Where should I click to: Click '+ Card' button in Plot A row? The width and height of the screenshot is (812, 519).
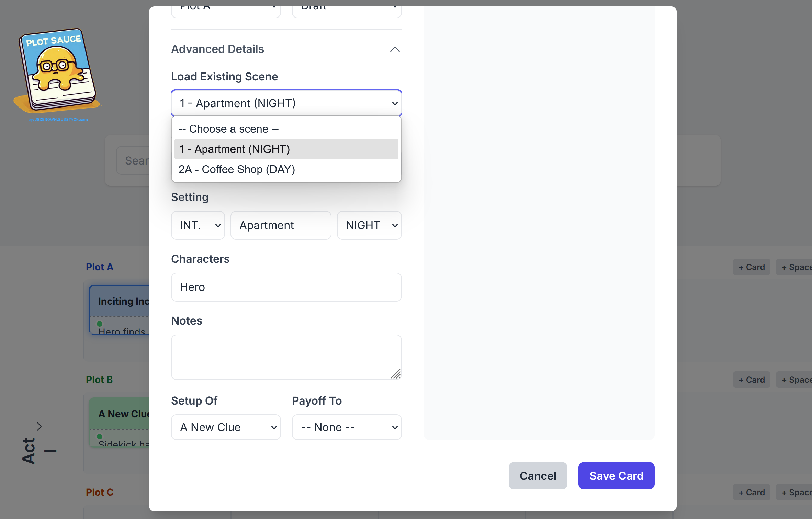coord(751,267)
